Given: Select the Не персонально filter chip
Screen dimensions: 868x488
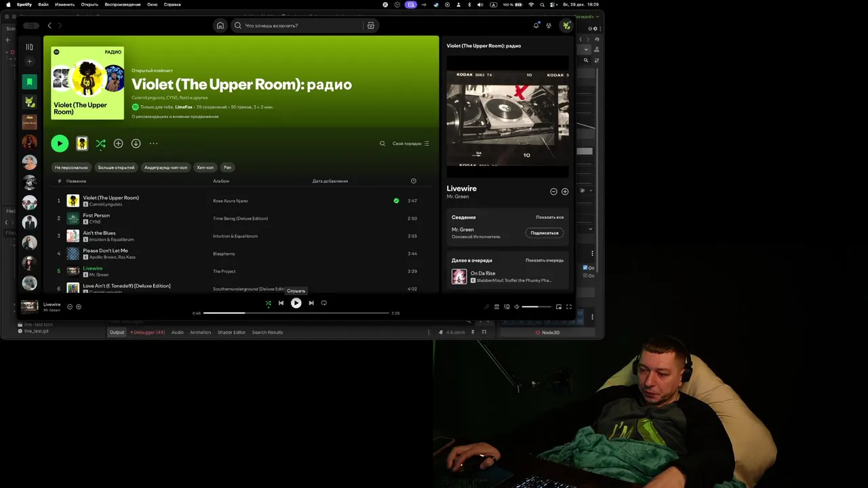Looking at the screenshot, I should [x=71, y=167].
